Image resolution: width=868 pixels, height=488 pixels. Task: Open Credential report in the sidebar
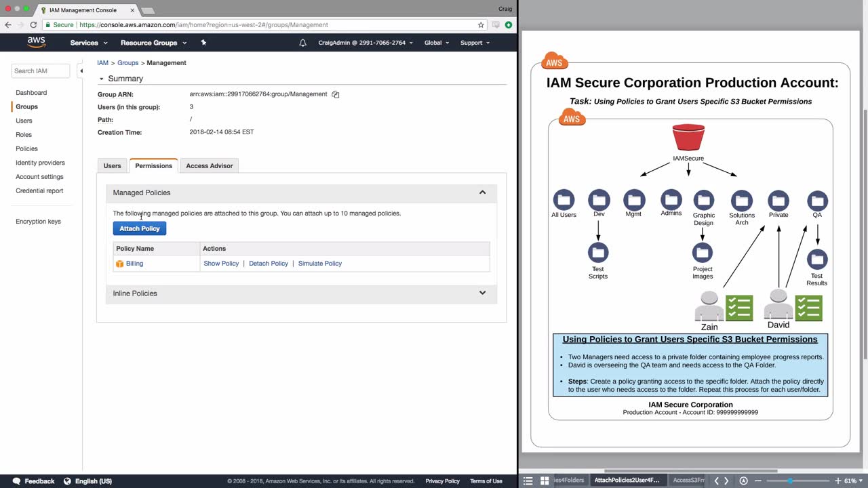point(39,191)
